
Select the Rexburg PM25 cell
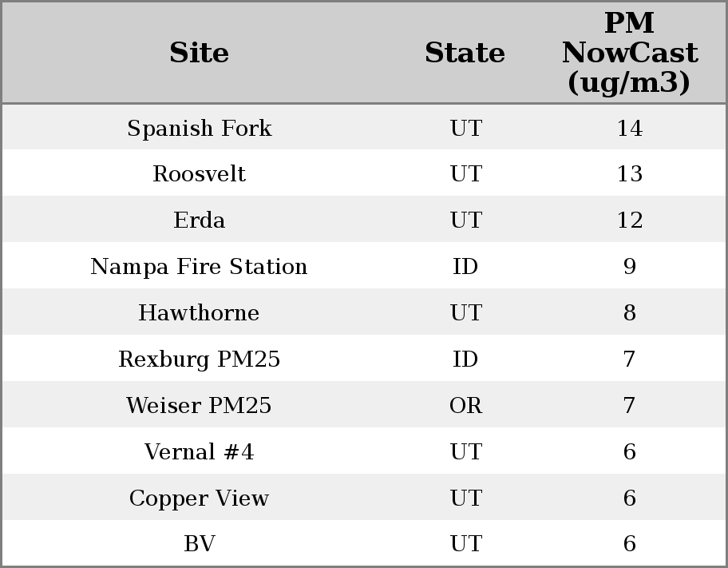(199, 359)
